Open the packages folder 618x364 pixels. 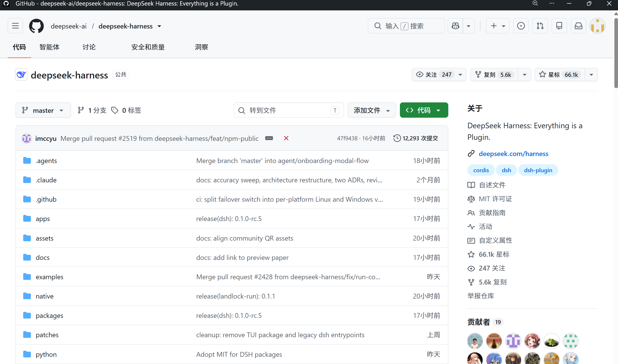click(49, 315)
